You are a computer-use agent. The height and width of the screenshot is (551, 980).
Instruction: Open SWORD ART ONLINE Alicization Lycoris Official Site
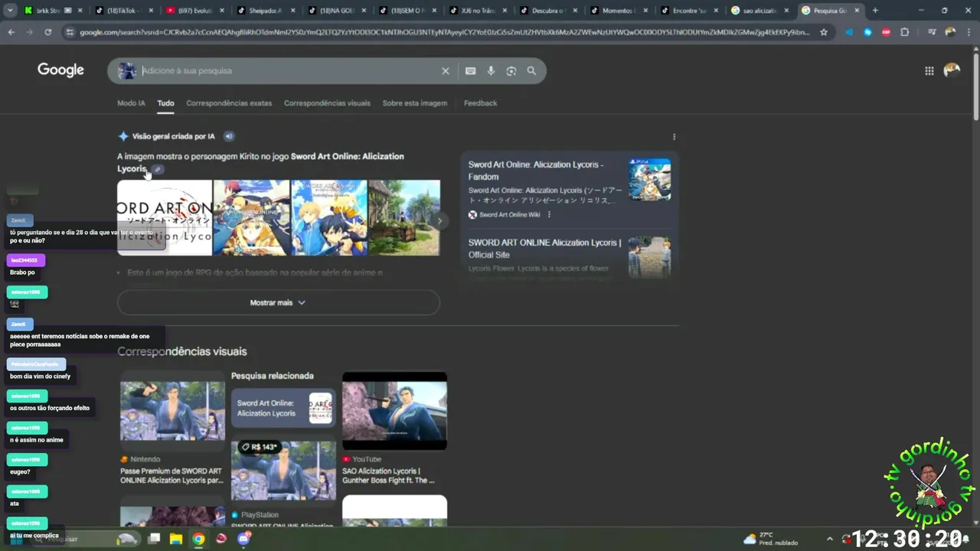(544, 249)
